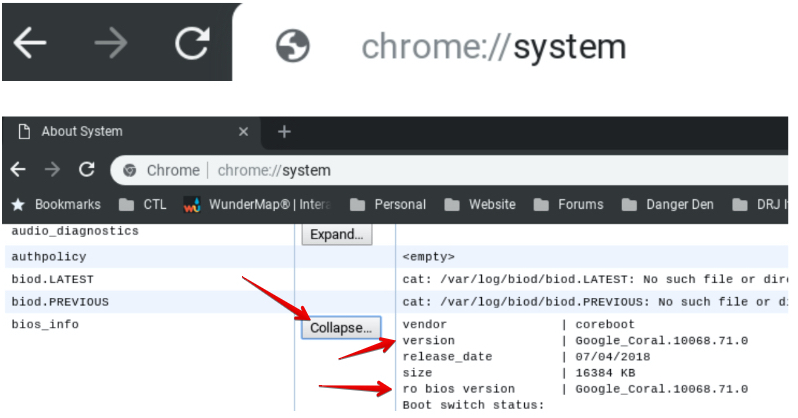Screen dimensions: 798x418
Task: Close the About System tab
Action: pos(244,132)
